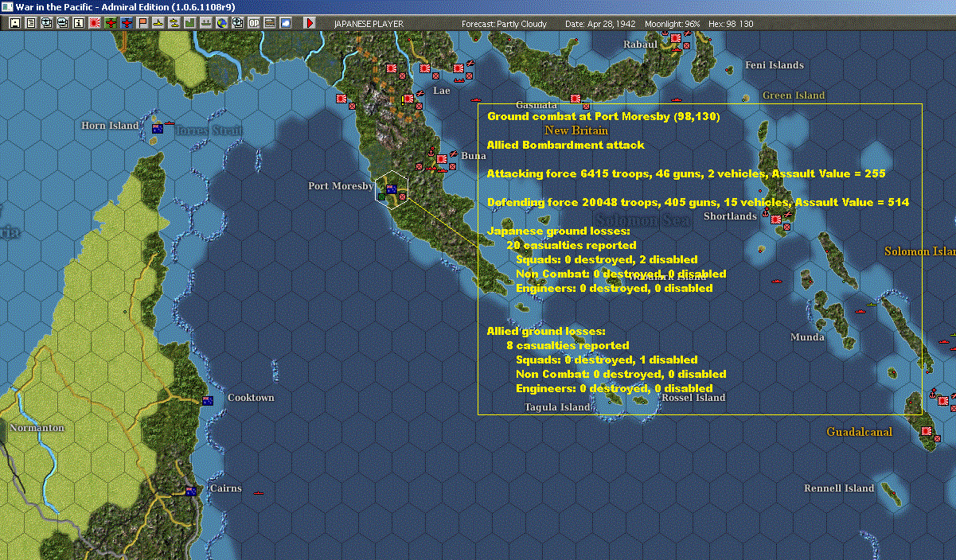Click 'Squads: 0 destroyed, 1 disabled' line
The height and width of the screenshot is (560, 956).
click(x=607, y=360)
